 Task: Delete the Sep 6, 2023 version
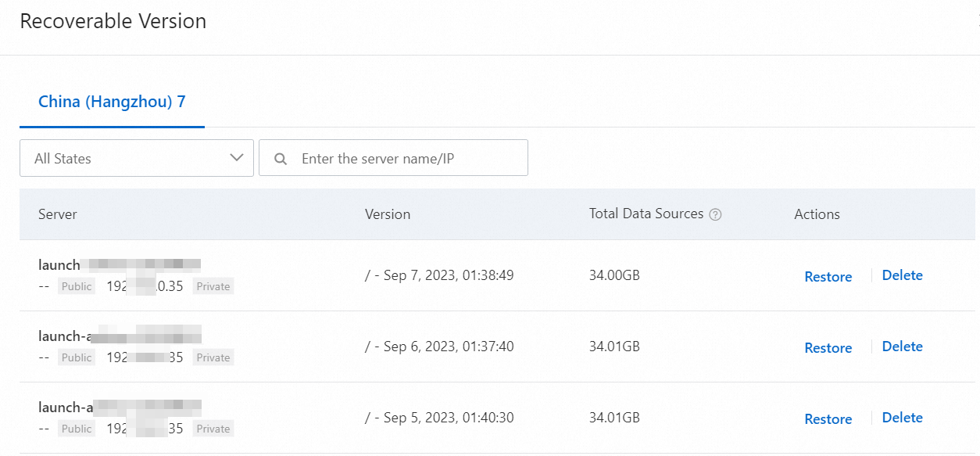902,346
